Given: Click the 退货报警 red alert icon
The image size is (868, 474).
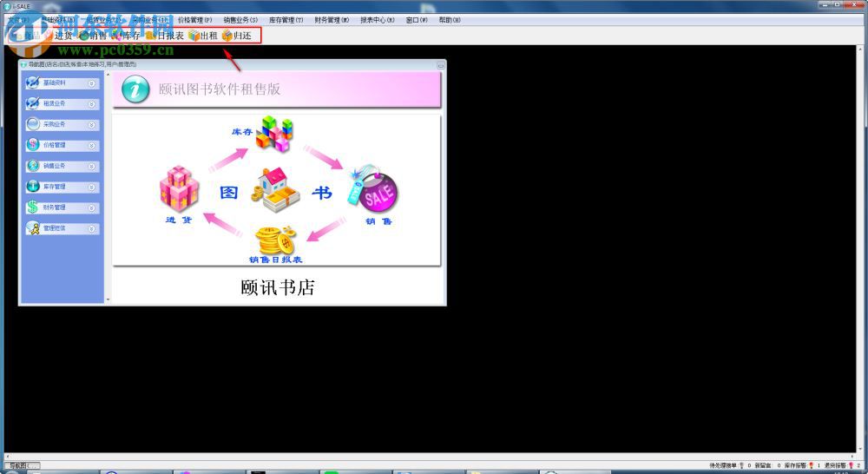Looking at the screenshot, I should tap(851, 465).
